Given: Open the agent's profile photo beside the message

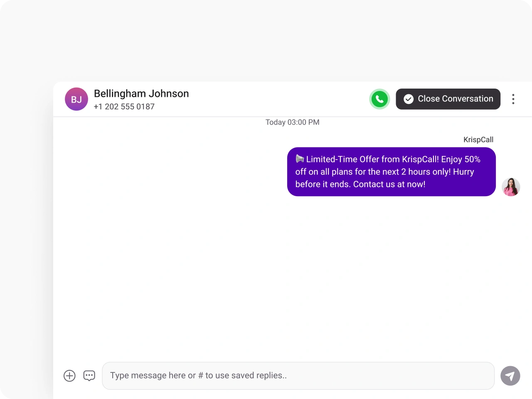Looking at the screenshot, I should coord(511,187).
